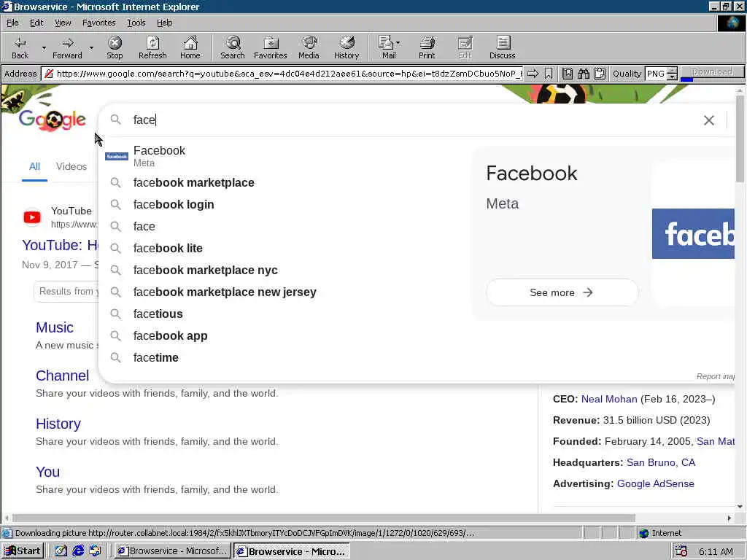
Task: Click the bookmark ribbon icon in address bar
Action: tap(549, 74)
